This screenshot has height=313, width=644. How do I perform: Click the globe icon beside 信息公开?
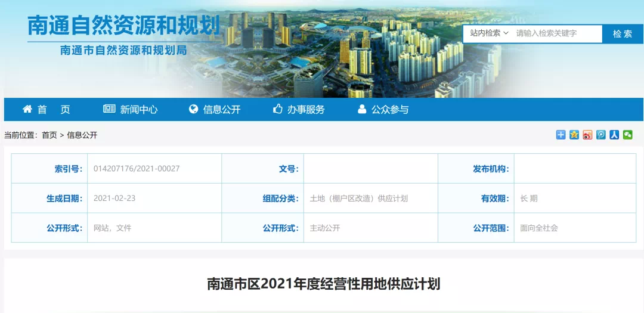click(x=193, y=109)
